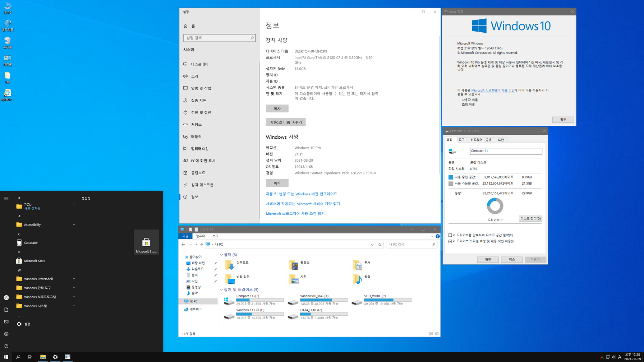Open 클립보드 settings page
Screen dimensions: 644x362
click(x=219, y=173)
